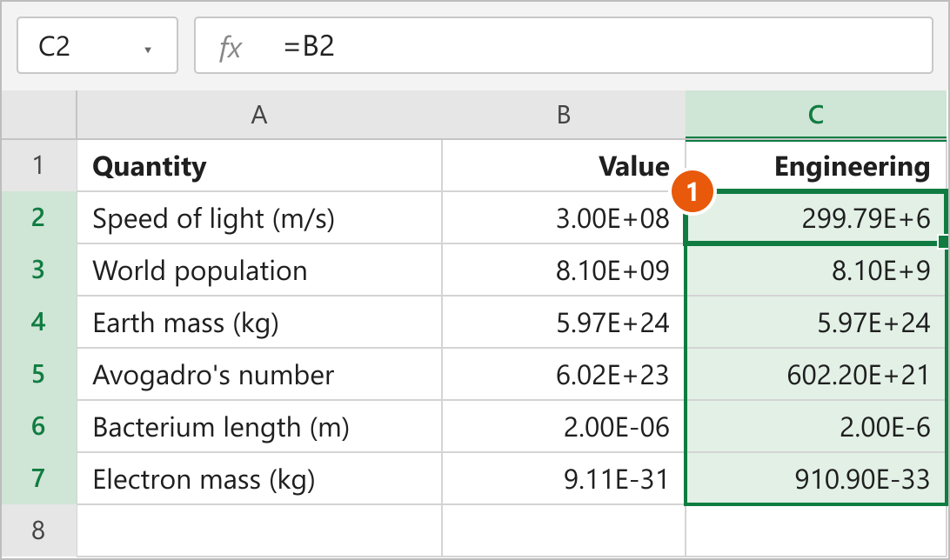Click the cell 5.97E+24 in column C

pyautogui.click(x=815, y=322)
